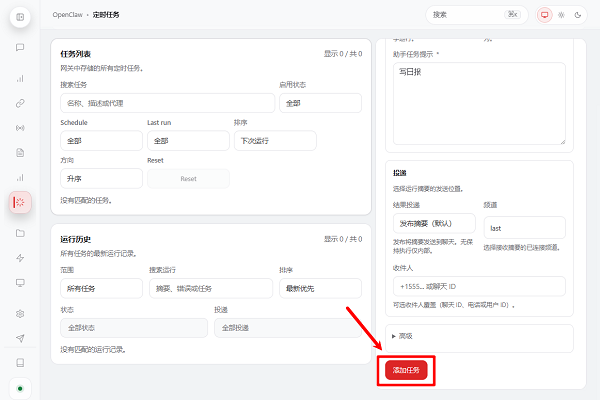Open the folder sidebar icon
The height and width of the screenshot is (400, 600).
pos(20,233)
